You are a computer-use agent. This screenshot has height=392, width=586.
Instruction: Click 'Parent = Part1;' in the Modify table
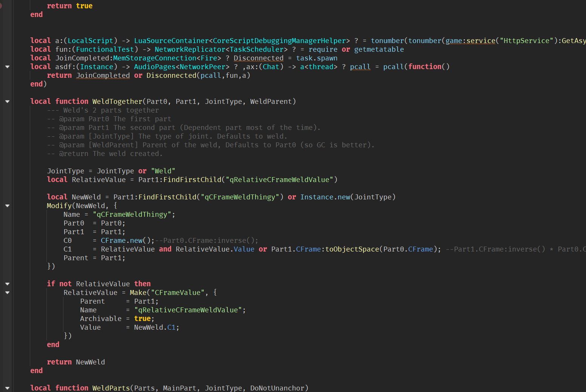coord(94,258)
